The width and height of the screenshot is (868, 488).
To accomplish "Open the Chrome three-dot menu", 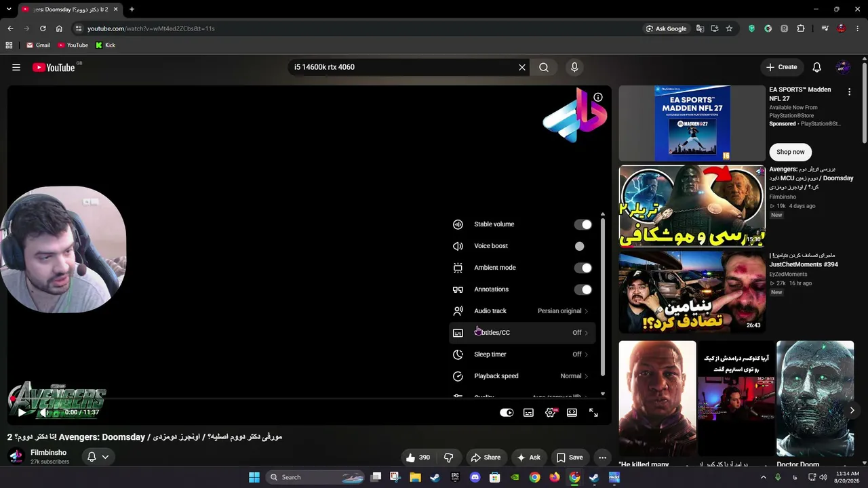I will (858, 28).
